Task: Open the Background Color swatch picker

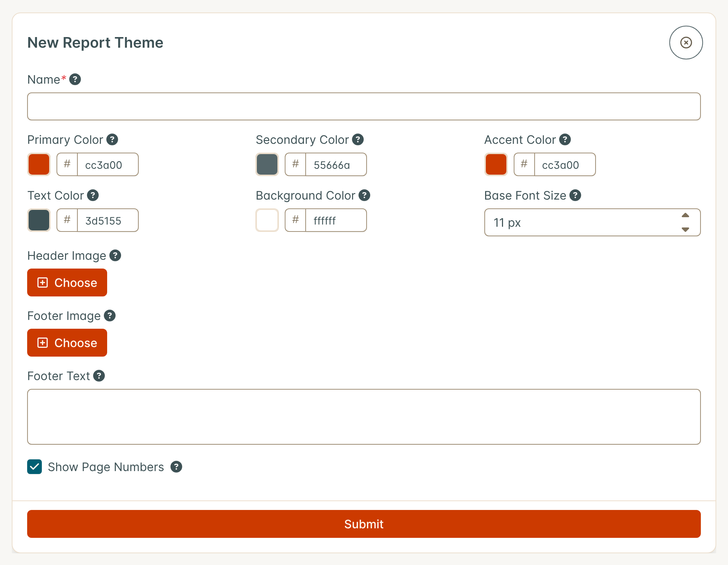Action: tap(267, 220)
